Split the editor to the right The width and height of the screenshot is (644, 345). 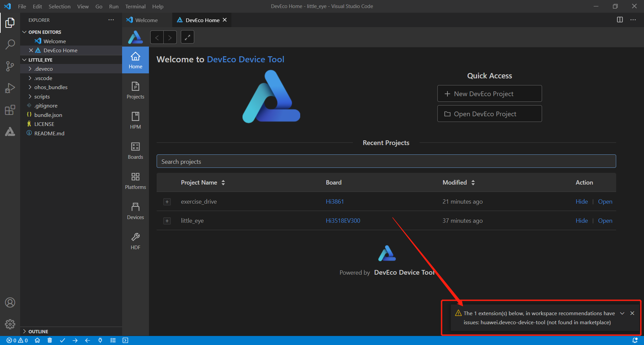pyautogui.click(x=620, y=20)
